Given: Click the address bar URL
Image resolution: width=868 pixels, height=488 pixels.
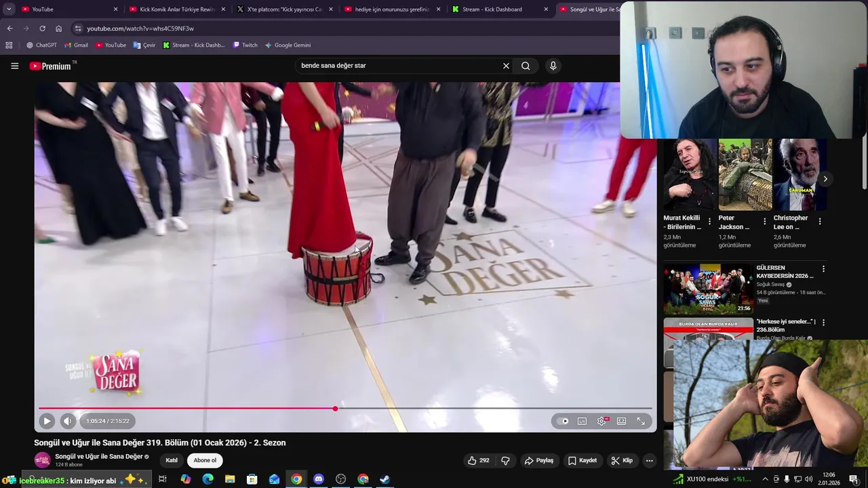Looking at the screenshot, I should coord(140,28).
